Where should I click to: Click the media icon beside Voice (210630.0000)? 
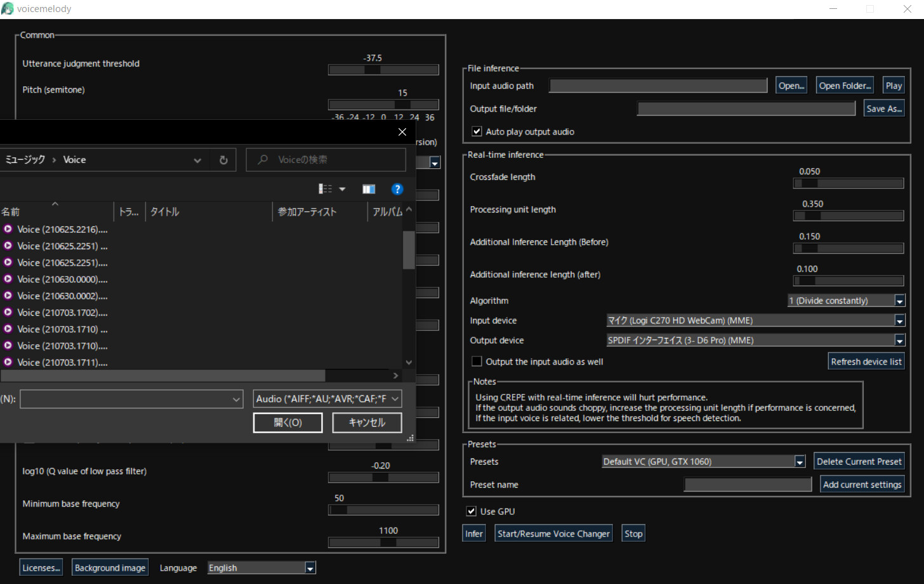(8, 279)
